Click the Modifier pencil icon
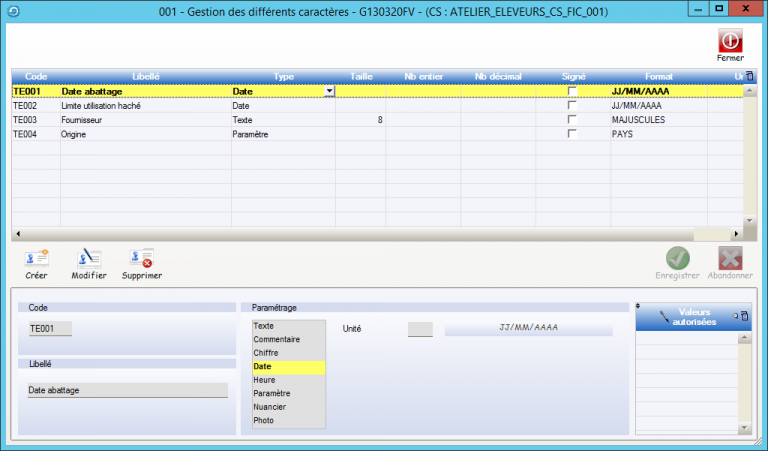Screen dimensions: 768x451 click(89, 258)
